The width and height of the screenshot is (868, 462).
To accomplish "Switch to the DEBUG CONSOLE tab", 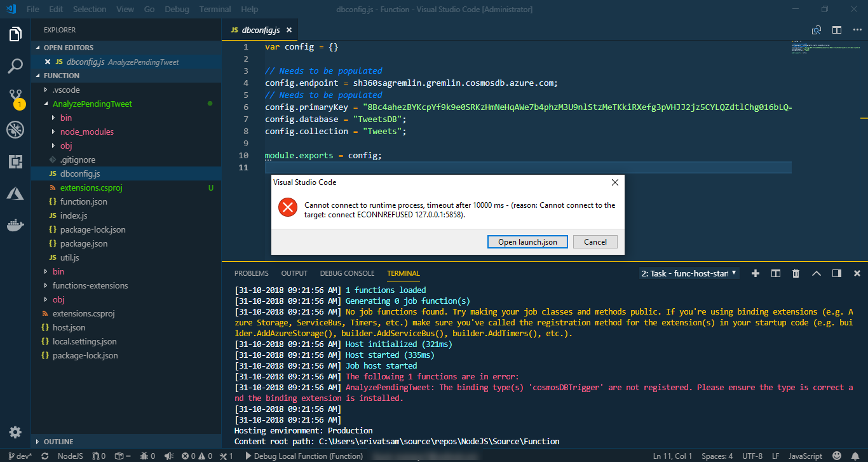I will (347, 273).
